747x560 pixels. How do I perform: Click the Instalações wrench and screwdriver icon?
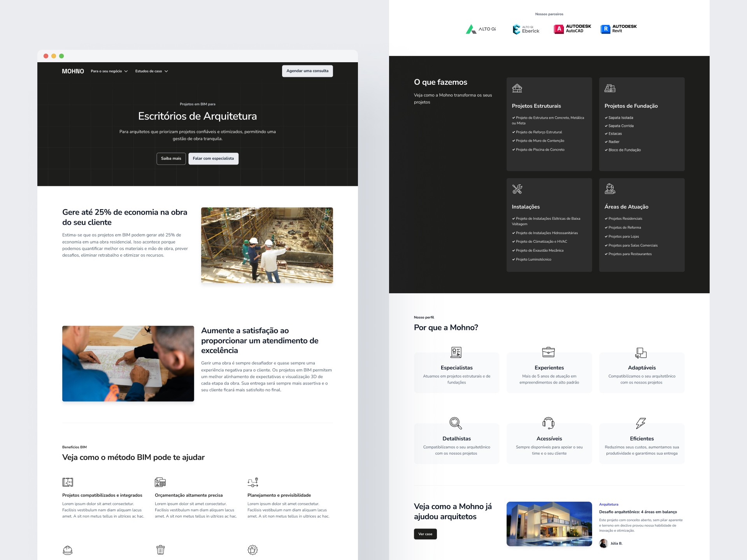pos(517,189)
